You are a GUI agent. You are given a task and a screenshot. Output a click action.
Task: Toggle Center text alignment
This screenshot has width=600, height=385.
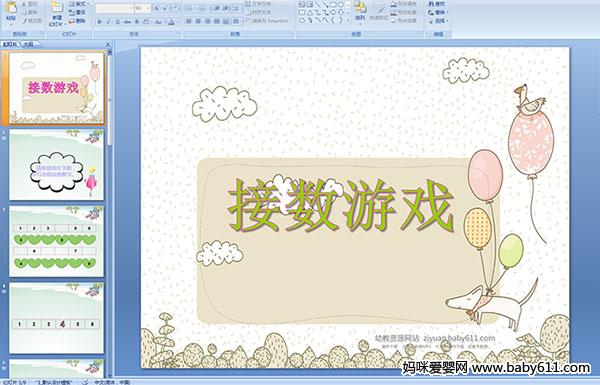[x=198, y=21]
